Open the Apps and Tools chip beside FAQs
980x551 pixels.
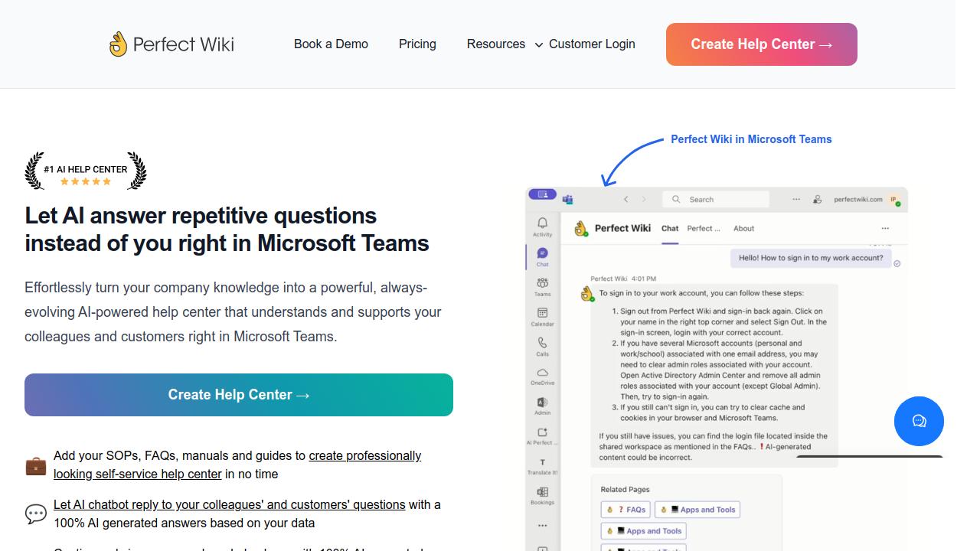[697, 510]
